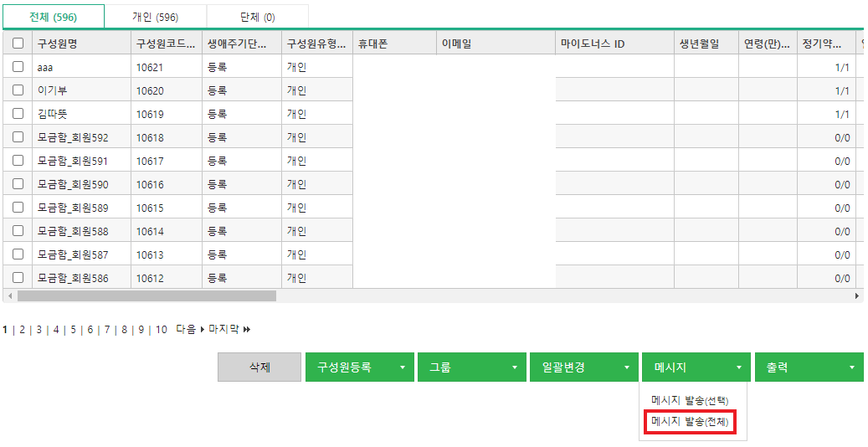Viewport: 868px width, 447px height.
Task: Expand the 구성원등록 dropdown
Action: pyautogui.click(x=360, y=367)
